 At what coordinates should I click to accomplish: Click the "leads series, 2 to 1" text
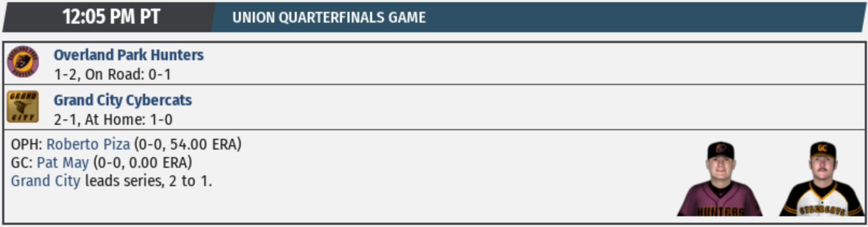coord(148,181)
